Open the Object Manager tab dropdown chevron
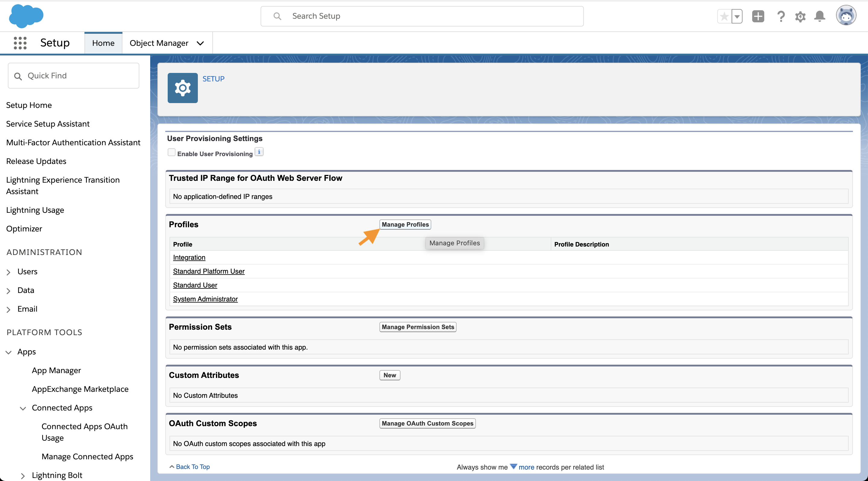This screenshot has width=868, height=481. click(200, 43)
